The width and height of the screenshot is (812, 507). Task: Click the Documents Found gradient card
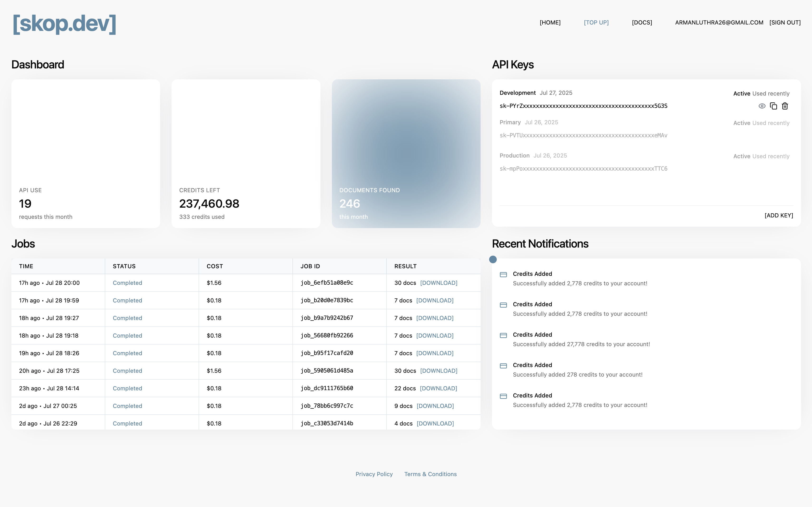click(406, 153)
